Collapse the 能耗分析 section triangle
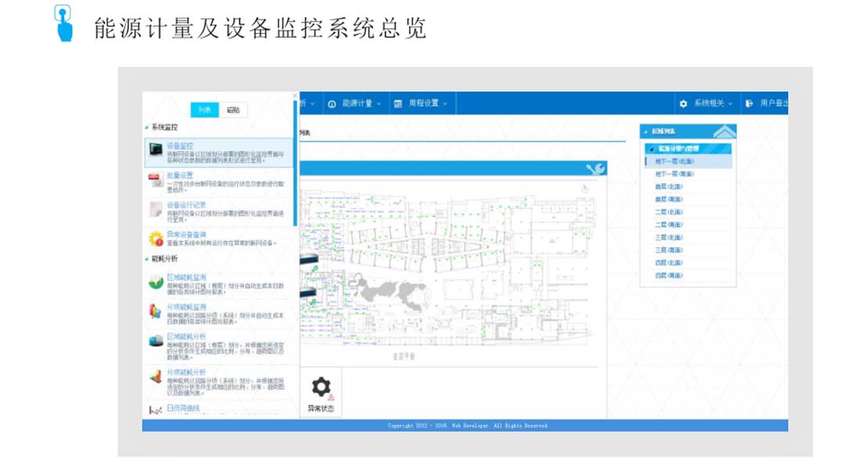This screenshot has width=868, height=470. 146,259
